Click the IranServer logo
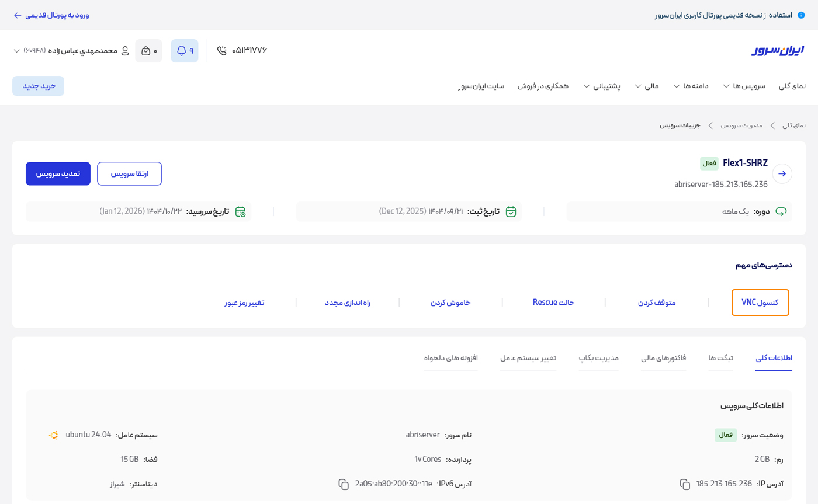This screenshot has width=818, height=504. pos(778,51)
